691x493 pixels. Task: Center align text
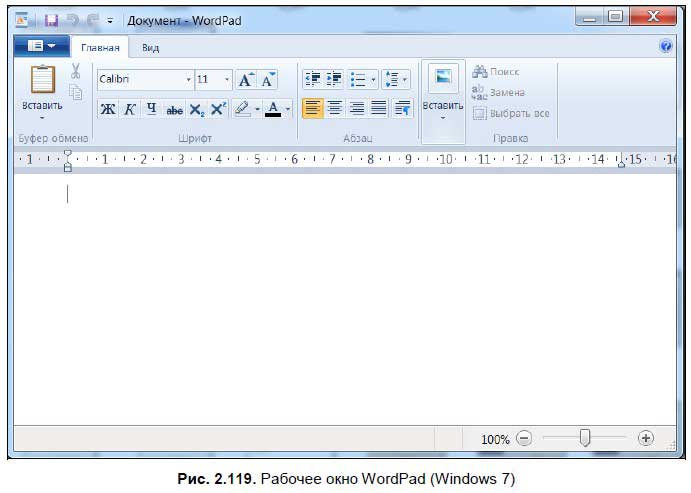(334, 108)
